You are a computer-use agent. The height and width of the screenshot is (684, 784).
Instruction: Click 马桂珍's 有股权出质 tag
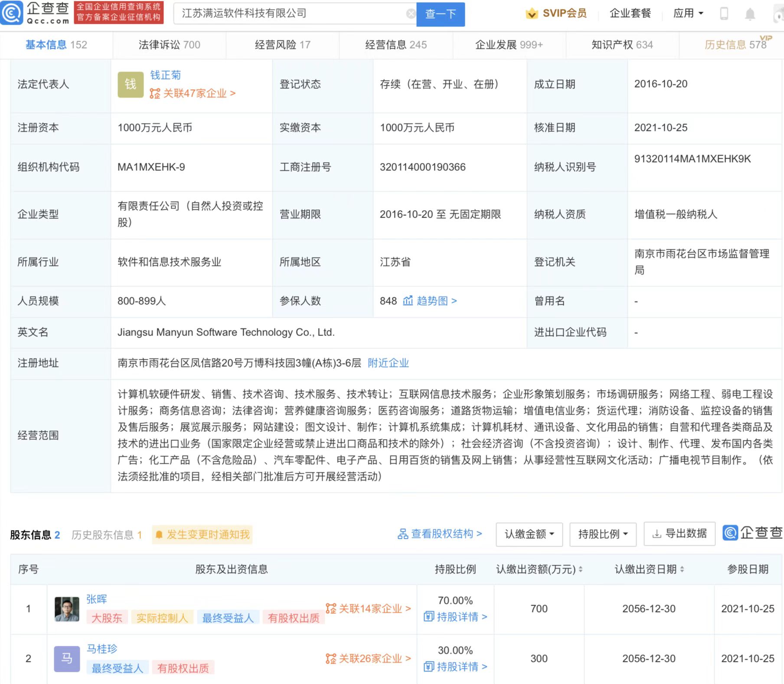point(183,668)
